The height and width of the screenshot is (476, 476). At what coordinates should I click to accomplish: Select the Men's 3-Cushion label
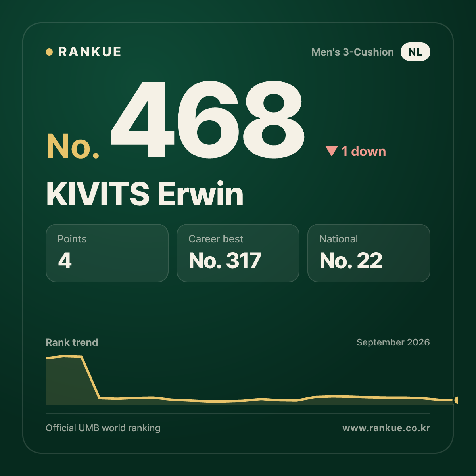coord(353,52)
